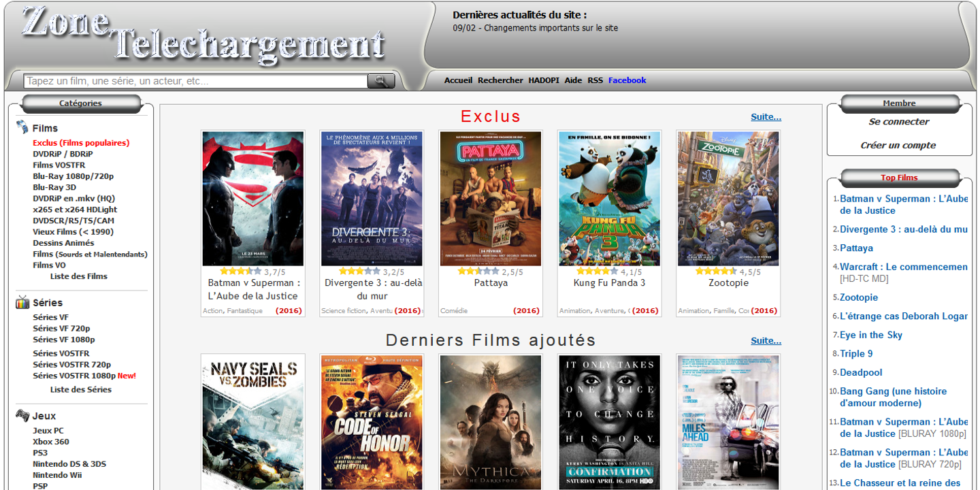Viewport: 980px width, 490px height.
Task: Select the Zootopie movie poster
Action: (x=728, y=198)
